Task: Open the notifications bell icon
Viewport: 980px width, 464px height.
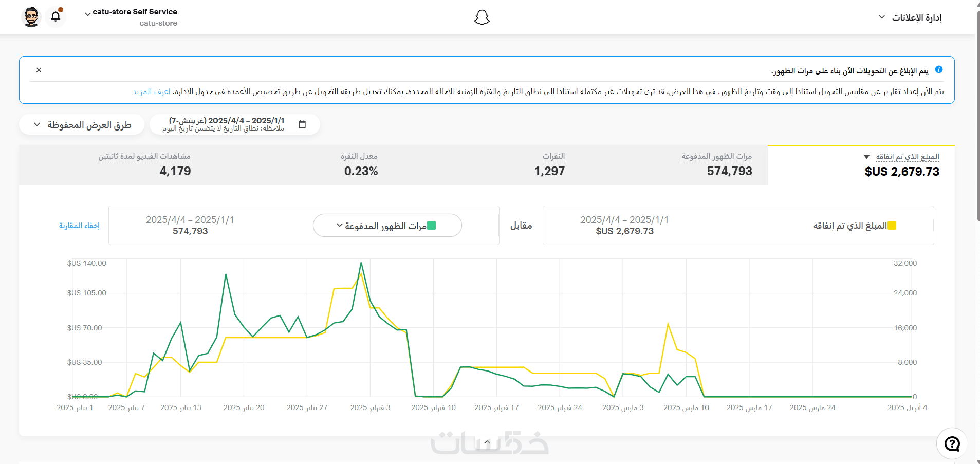Action: coord(56,16)
